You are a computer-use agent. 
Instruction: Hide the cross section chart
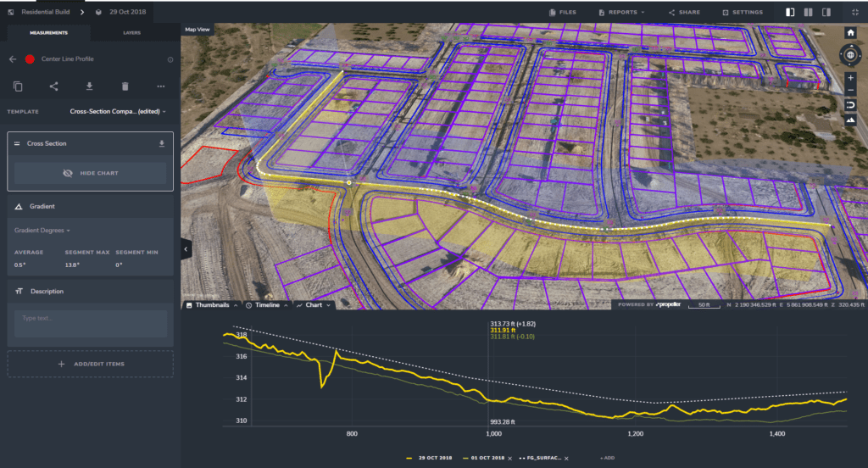click(x=90, y=173)
